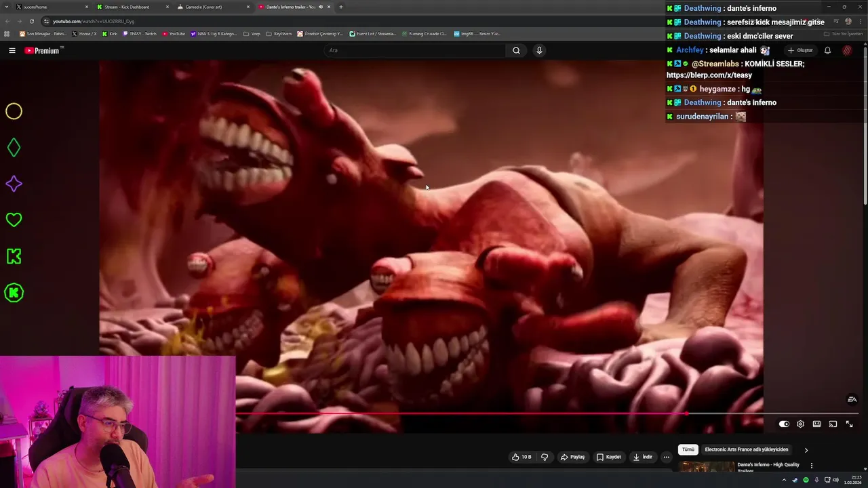868x488 pixels.
Task: Click the YouTube Ara search field
Action: (x=414, y=50)
